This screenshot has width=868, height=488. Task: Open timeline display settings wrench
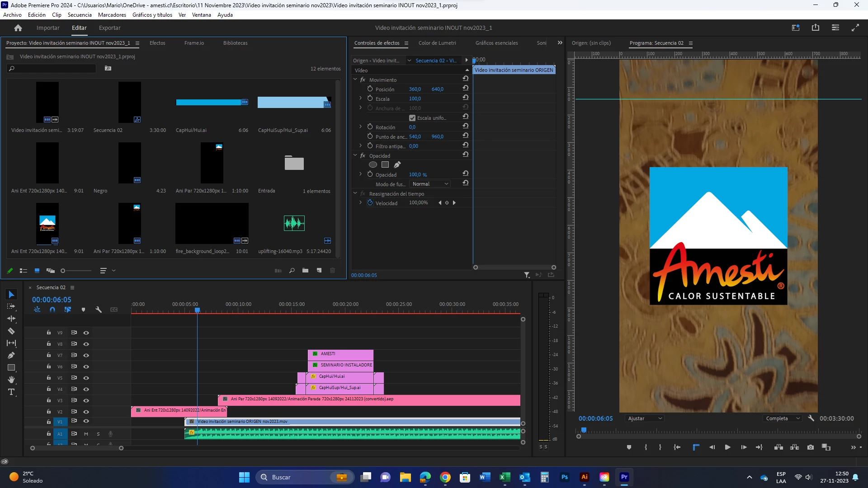click(x=99, y=310)
